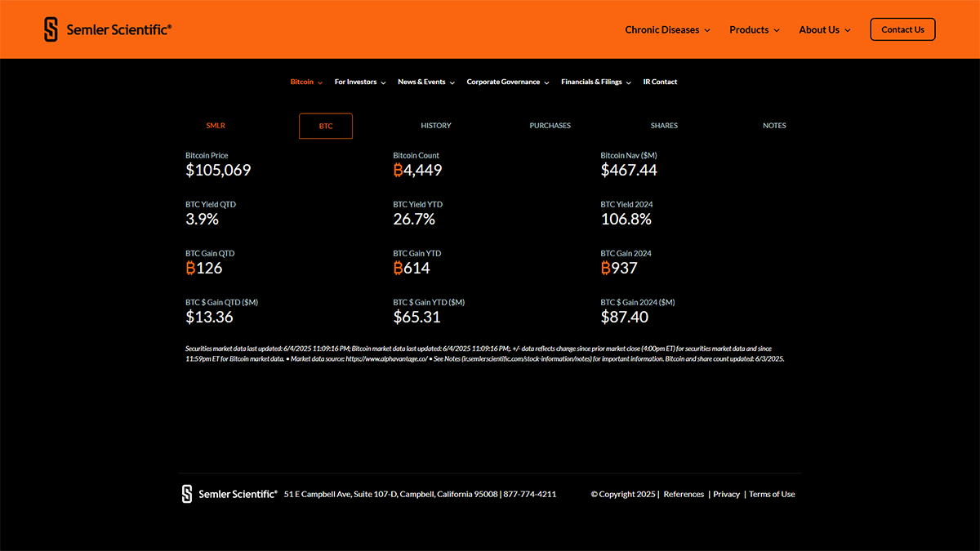
Task: Follow the Terms of Use footer link
Action: coord(772,494)
